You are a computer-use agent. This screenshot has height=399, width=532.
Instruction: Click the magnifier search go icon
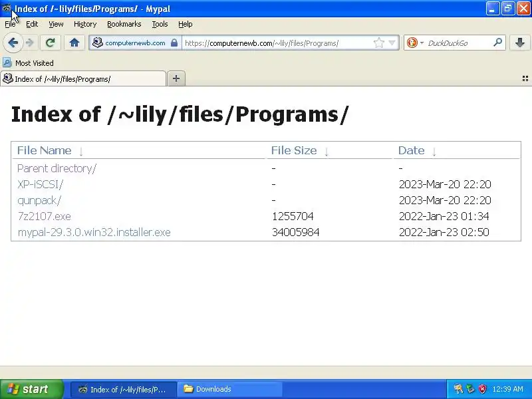[497, 43]
